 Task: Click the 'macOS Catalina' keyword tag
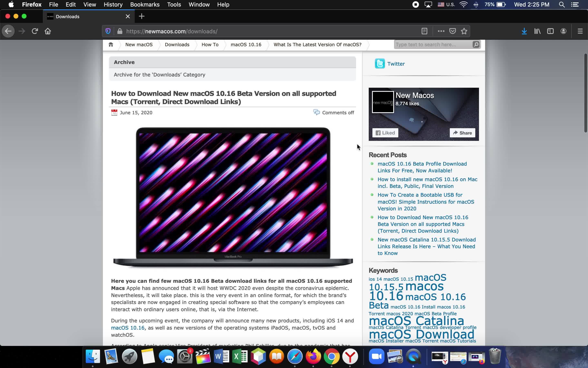[x=416, y=321]
